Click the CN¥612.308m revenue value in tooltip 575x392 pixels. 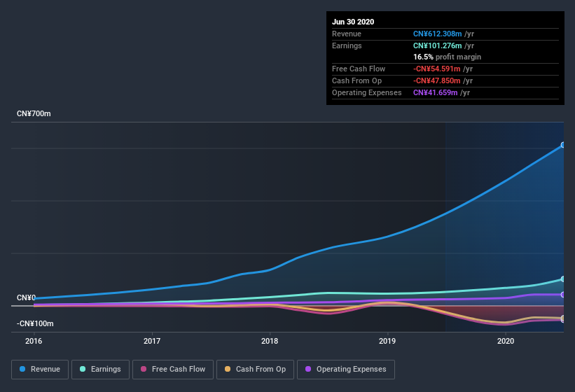pyautogui.click(x=437, y=34)
